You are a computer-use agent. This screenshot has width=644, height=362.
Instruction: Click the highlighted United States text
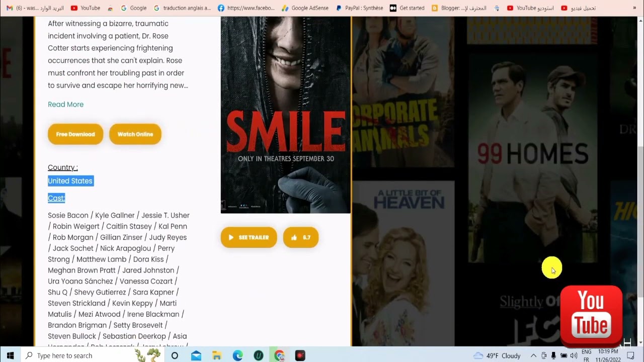click(x=70, y=181)
